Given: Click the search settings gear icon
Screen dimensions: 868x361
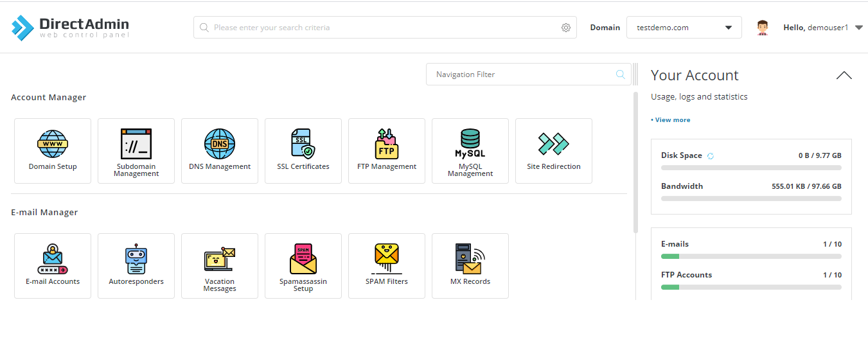Looking at the screenshot, I should click(x=566, y=28).
